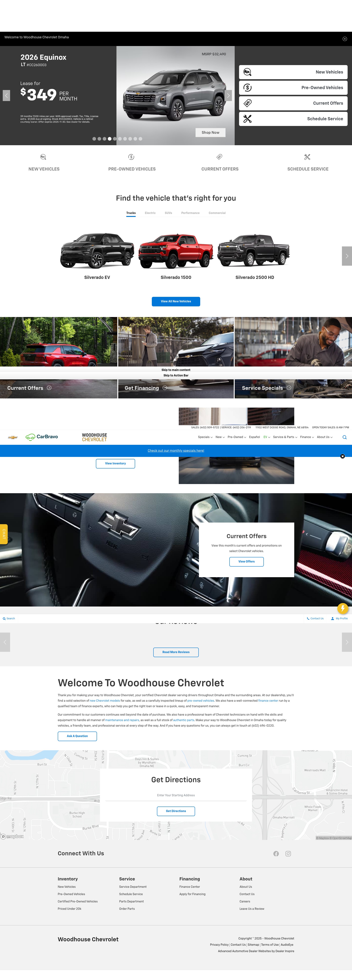This screenshot has width=352, height=980.
Task: Open Schedule Service from the hero side panel
Action: [293, 119]
